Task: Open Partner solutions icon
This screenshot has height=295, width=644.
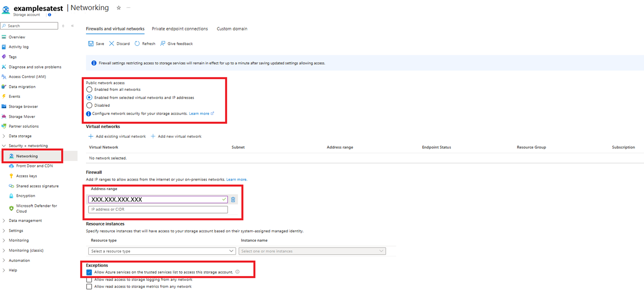Action: 4,126
